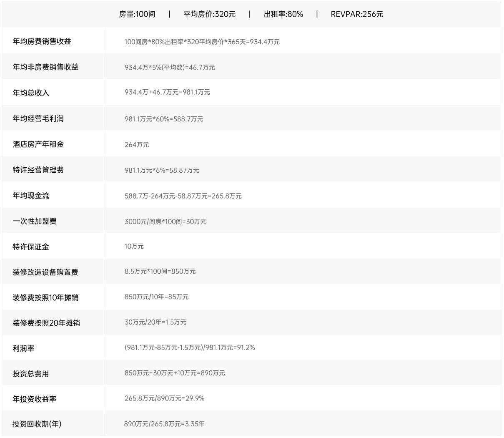The width and height of the screenshot is (504, 438).
Task: Click the 890万元/265.8万元=3.35年 payback formula
Action: [164, 424]
